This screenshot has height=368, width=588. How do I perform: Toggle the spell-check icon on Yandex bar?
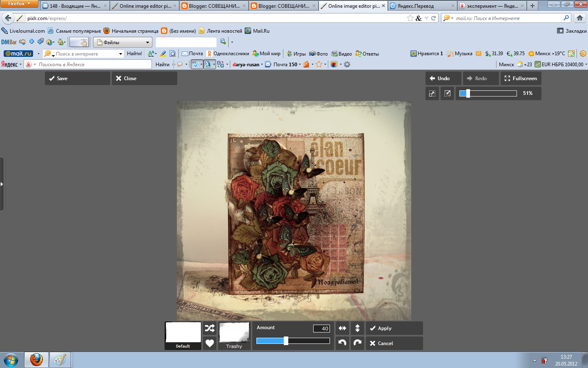point(195,64)
